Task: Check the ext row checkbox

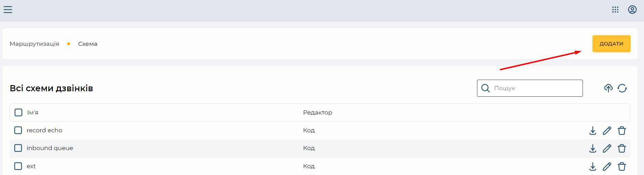Action: coord(18,166)
